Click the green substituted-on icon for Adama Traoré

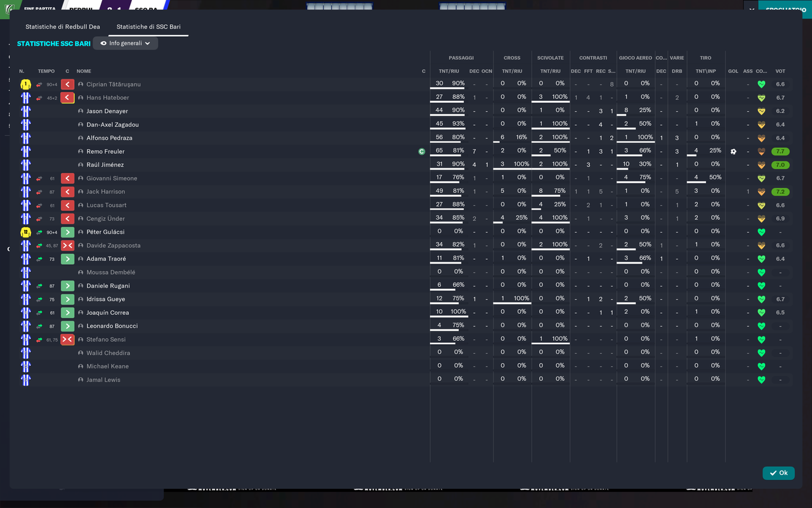(x=67, y=259)
